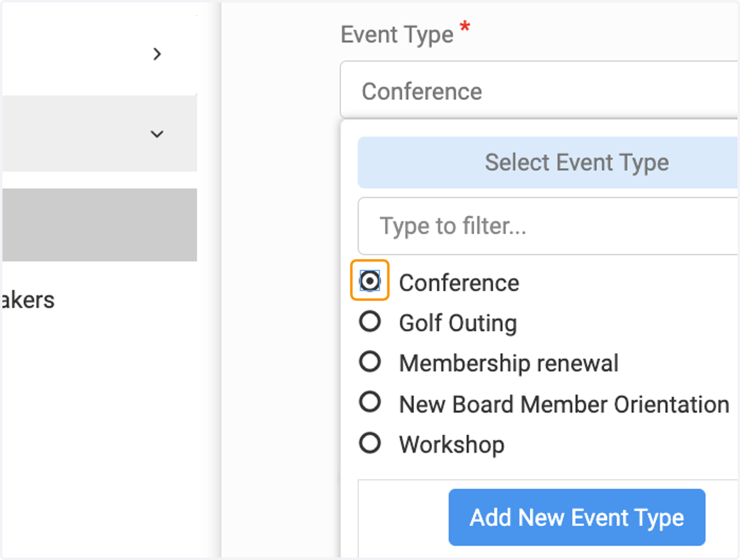Screen dimensions: 740x560
Task: Collapse the sidebar section with down chevron
Action: (157, 134)
